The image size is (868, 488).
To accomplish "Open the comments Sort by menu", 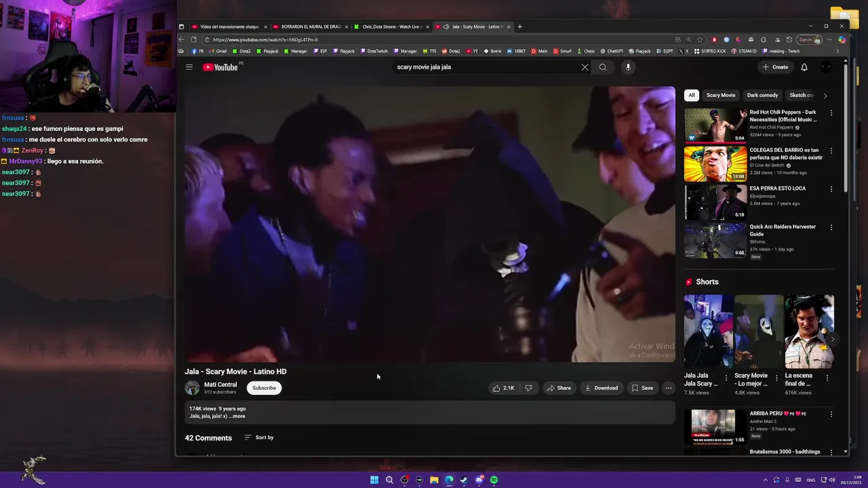I will 259,438.
